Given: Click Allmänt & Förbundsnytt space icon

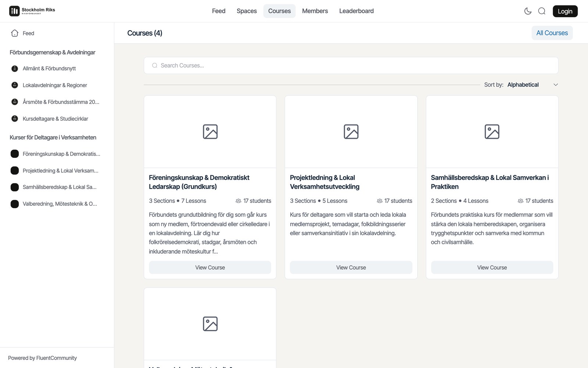Looking at the screenshot, I should [x=15, y=68].
